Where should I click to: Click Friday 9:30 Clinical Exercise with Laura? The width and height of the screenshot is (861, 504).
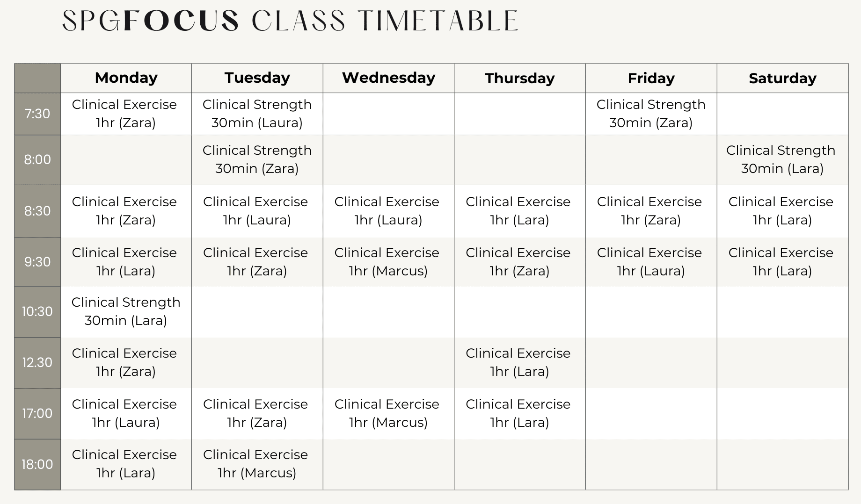649,262
